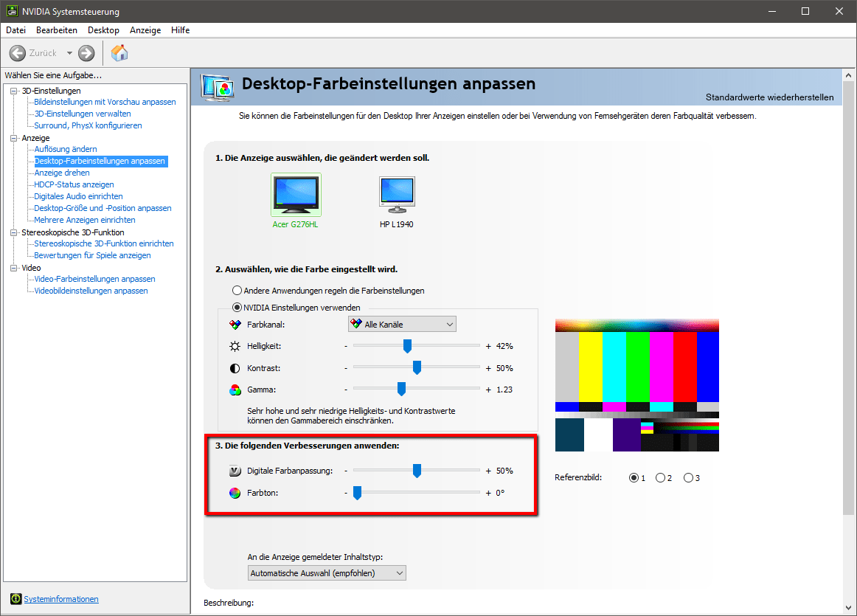
Task: Open the Desktop menu
Action: (x=103, y=30)
